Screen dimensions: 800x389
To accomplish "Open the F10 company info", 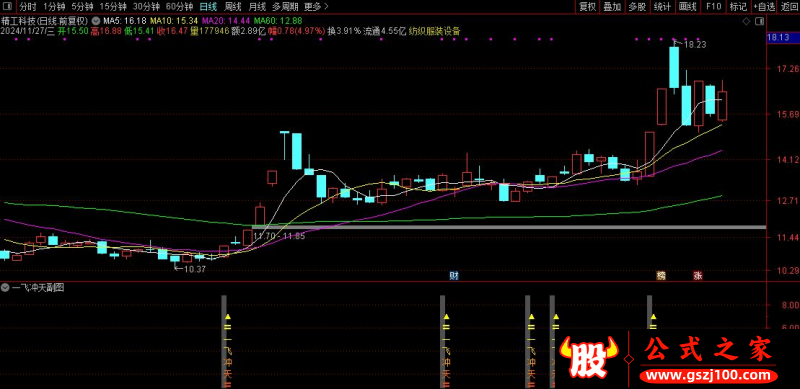I will click(713, 7).
